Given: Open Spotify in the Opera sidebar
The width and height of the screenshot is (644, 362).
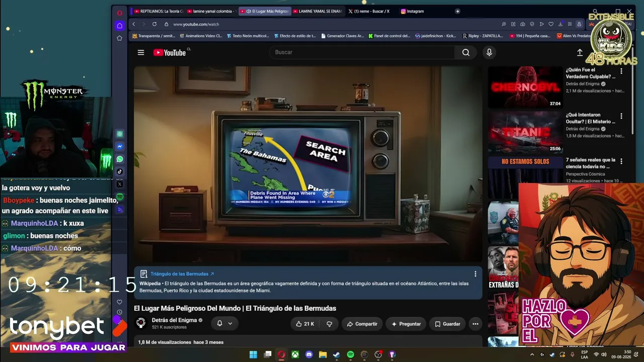Looking at the screenshot, I should point(120,197).
